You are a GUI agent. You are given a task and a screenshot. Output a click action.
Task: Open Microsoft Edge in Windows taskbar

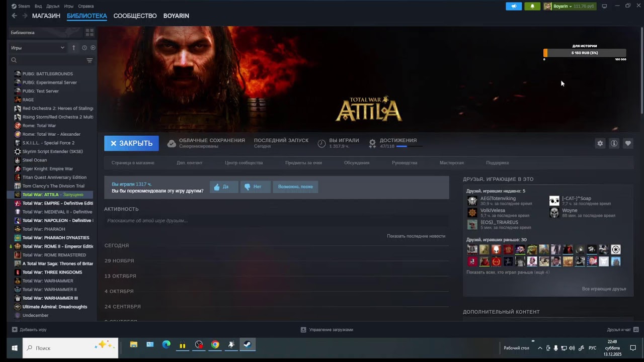[x=166, y=345]
